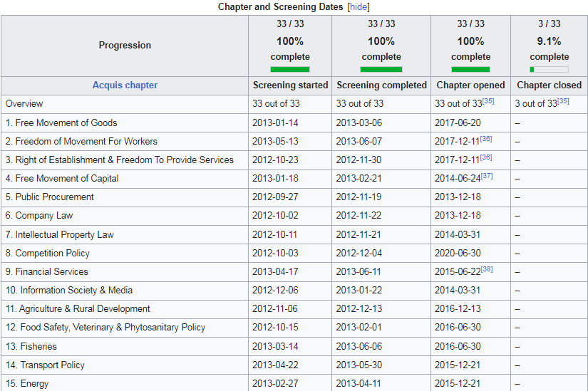This screenshot has width=588, height=391.
Task: Select '3. Right of Establishment & Freedom To Provide Services'
Action: (x=119, y=160)
